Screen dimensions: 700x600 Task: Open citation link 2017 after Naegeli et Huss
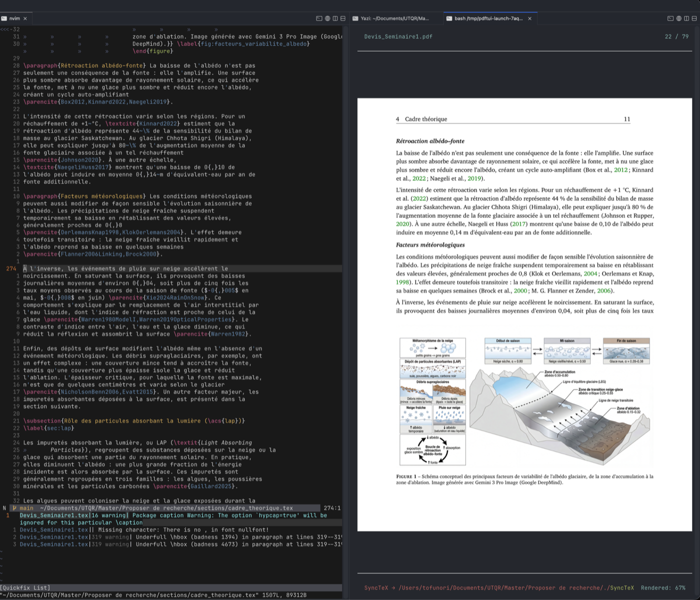[x=518, y=224]
